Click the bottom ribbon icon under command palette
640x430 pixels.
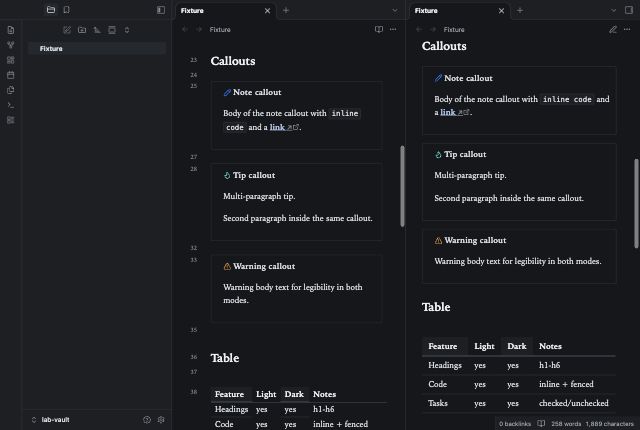tap(11, 120)
